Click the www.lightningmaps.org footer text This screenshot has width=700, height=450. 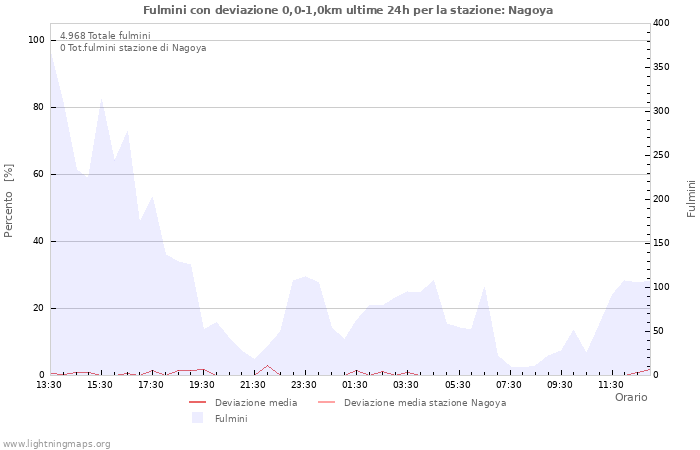[x=56, y=444]
